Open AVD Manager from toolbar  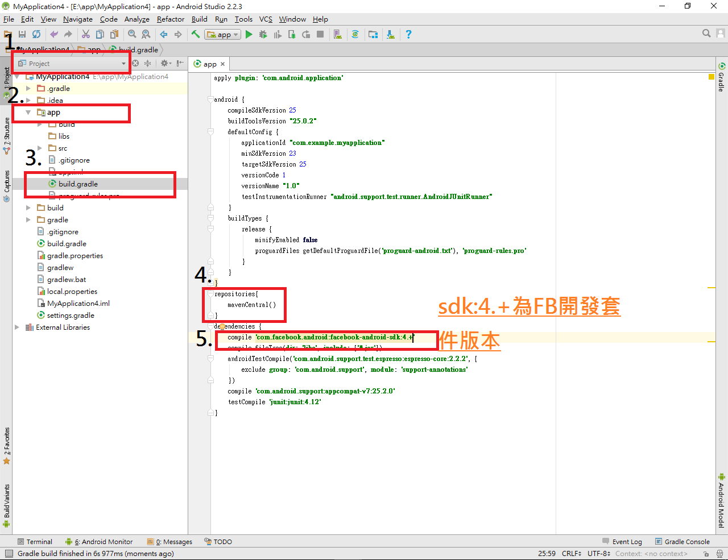click(x=338, y=34)
